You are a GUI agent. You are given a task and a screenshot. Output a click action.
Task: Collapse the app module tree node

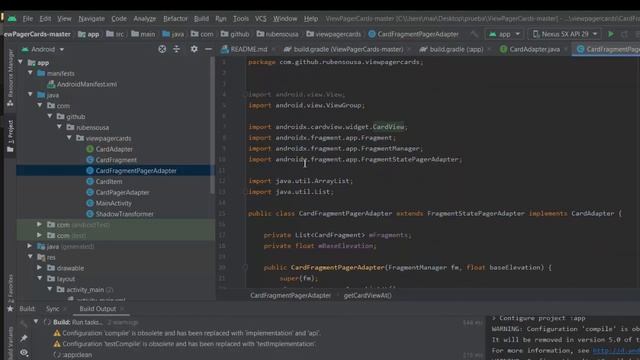pyautogui.click(x=20, y=62)
